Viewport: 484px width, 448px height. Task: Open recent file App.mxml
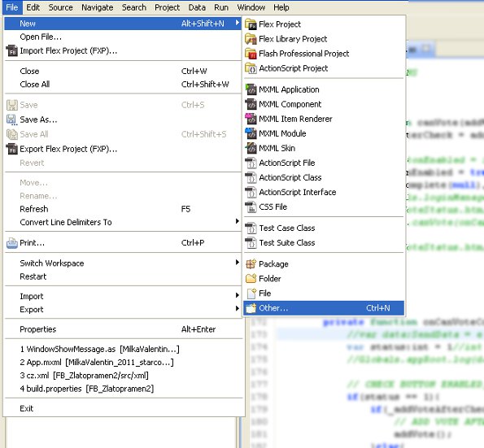point(123,363)
